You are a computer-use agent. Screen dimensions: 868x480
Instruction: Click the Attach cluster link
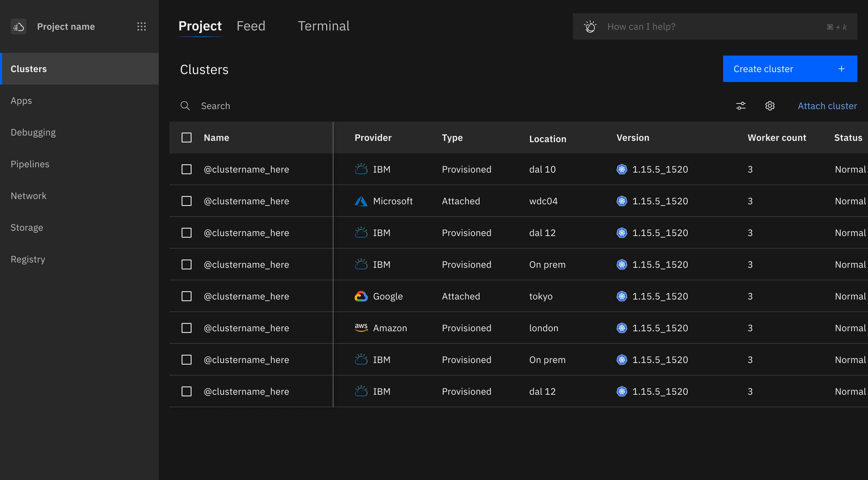(828, 105)
